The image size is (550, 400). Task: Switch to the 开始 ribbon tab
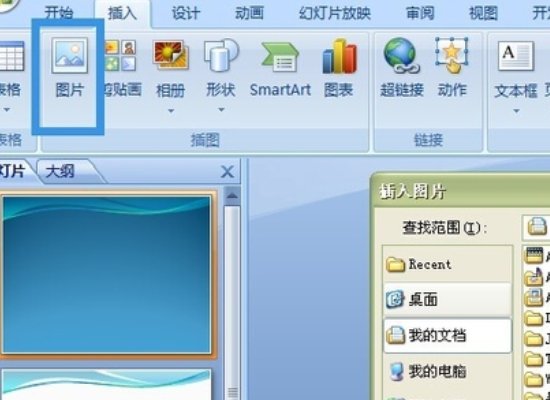click(59, 13)
